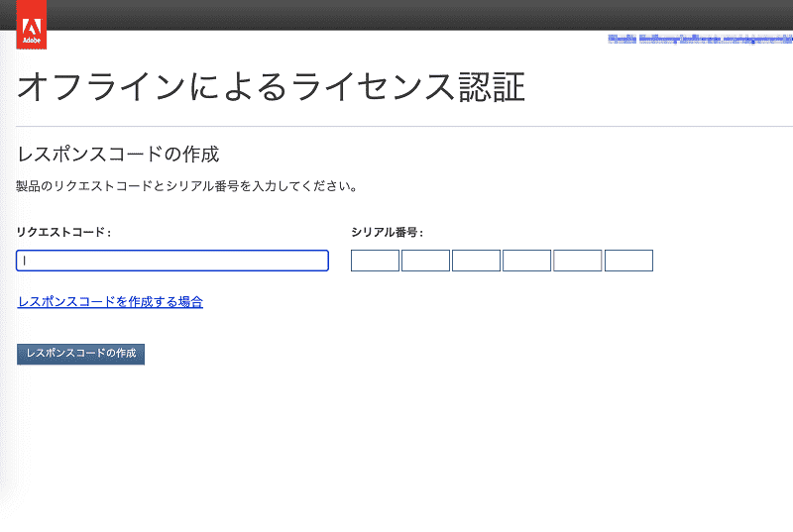The width and height of the screenshot is (793, 532).
Task: Click the Adobe logo
Action: 32,25
